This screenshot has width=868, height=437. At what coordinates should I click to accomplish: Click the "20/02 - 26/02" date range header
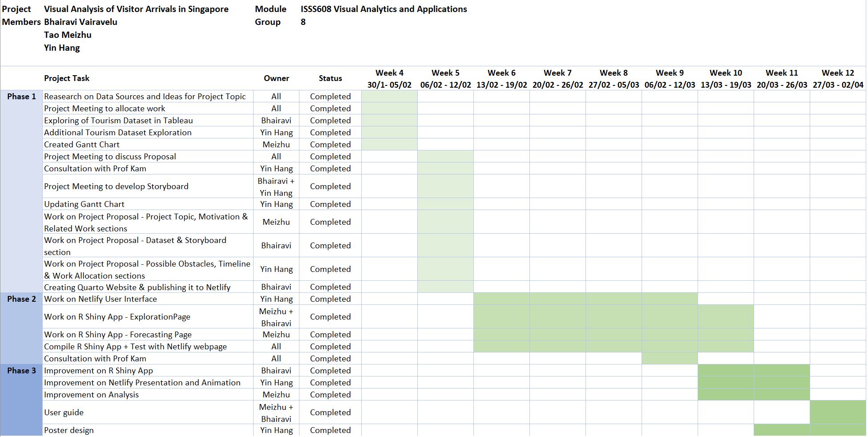pos(557,85)
